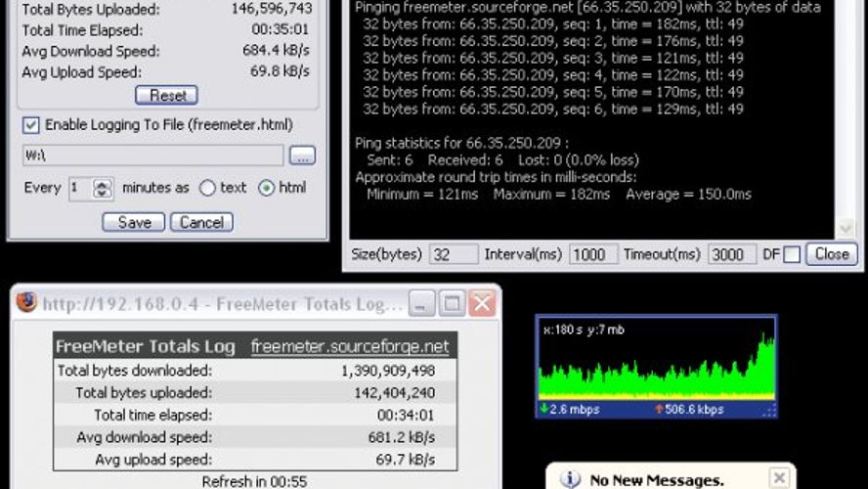This screenshot has height=489, width=868.
Task: Maximize the FreeMeter Totals Log window
Action: (452, 303)
